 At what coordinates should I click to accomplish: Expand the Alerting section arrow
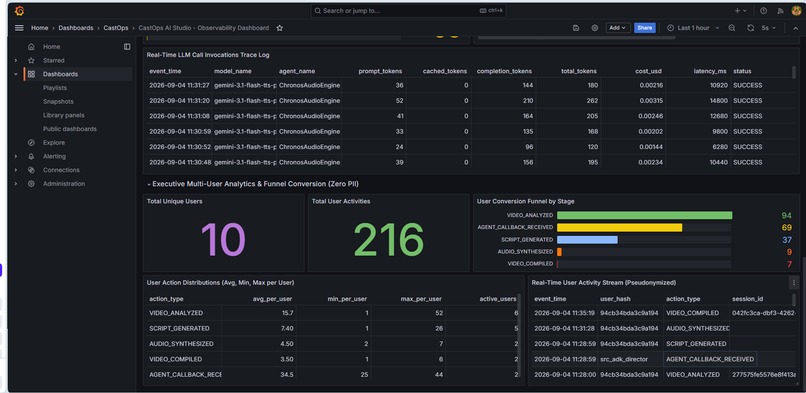(16, 156)
